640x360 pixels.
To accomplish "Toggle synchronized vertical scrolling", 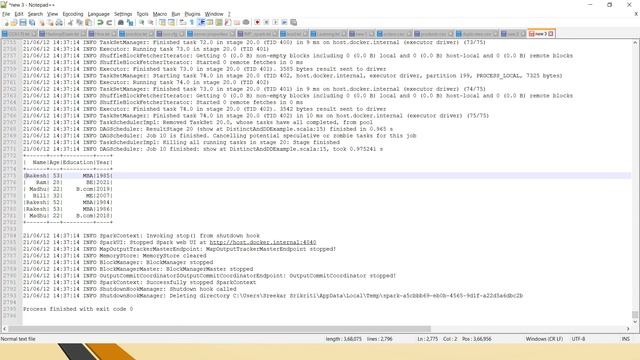I will coord(162,22).
